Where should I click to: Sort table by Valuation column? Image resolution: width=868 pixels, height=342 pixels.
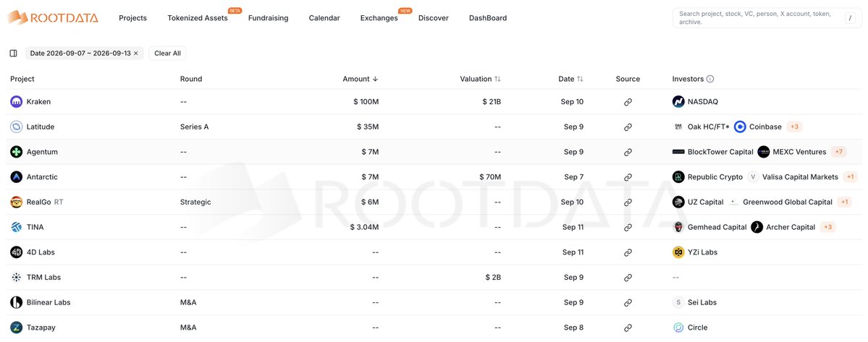pos(481,79)
